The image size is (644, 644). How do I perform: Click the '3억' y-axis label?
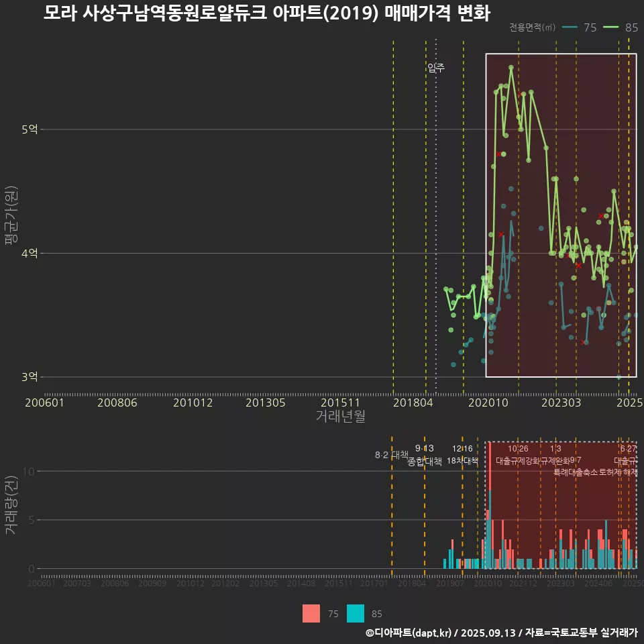(30, 376)
